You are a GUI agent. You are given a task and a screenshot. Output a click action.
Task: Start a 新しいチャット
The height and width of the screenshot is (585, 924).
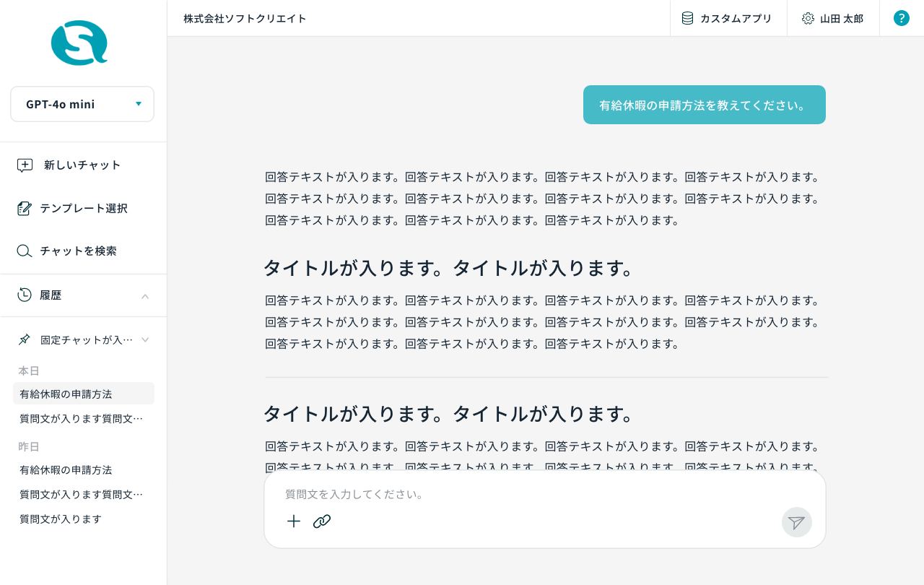point(82,165)
